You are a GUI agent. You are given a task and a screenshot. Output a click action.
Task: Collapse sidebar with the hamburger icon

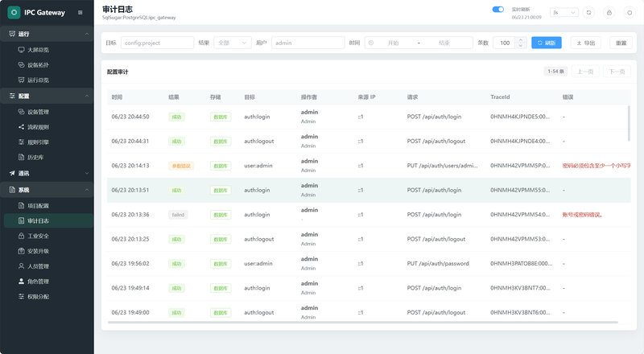80,13
